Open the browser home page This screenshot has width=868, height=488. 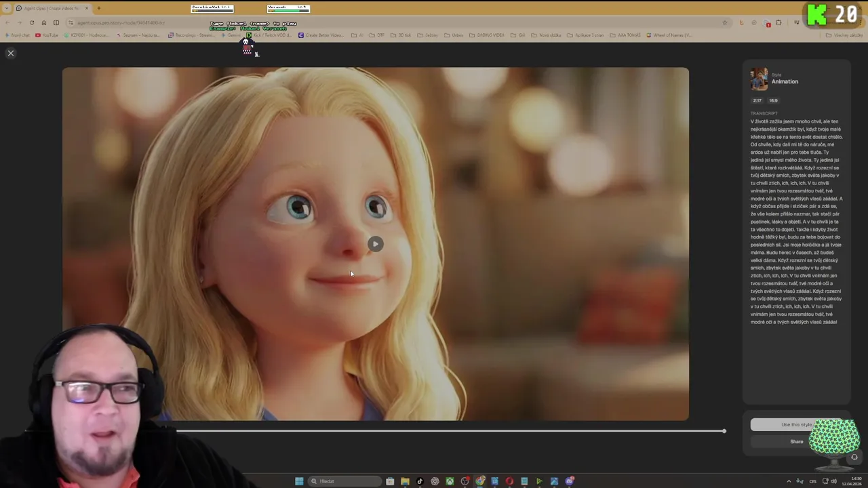click(44, 22)
